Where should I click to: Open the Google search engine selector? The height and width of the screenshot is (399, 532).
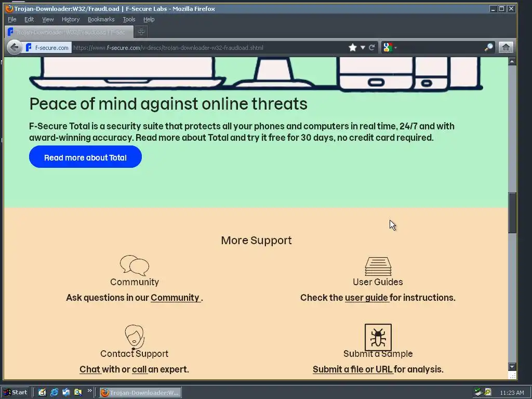[390, 47]
